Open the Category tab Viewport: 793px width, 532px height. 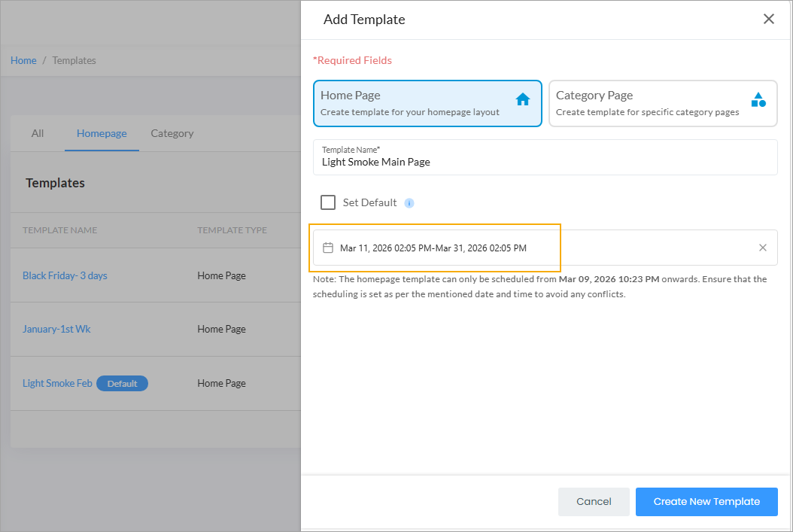(172, 133)
